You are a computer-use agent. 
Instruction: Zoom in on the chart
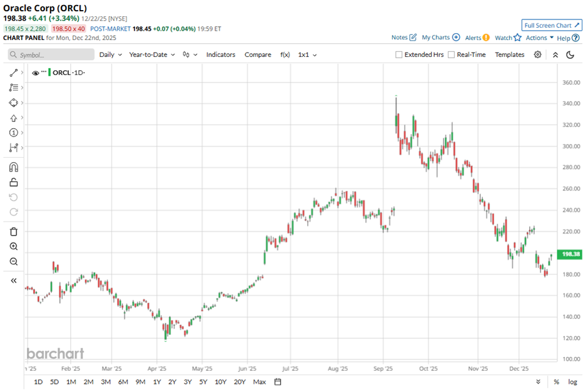click(x=14, y=246)
